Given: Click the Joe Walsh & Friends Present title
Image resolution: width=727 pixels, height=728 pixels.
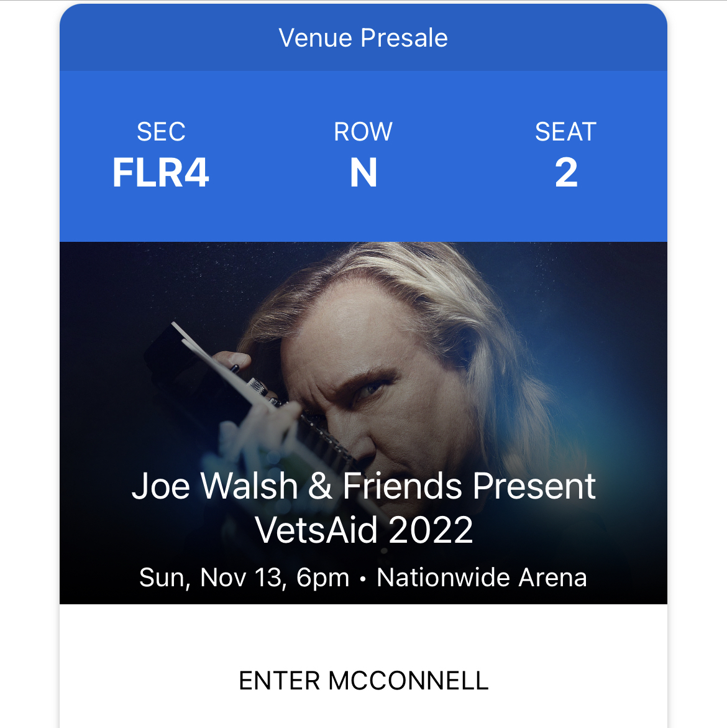Looking at the screenshot, I should coord(363,487).
